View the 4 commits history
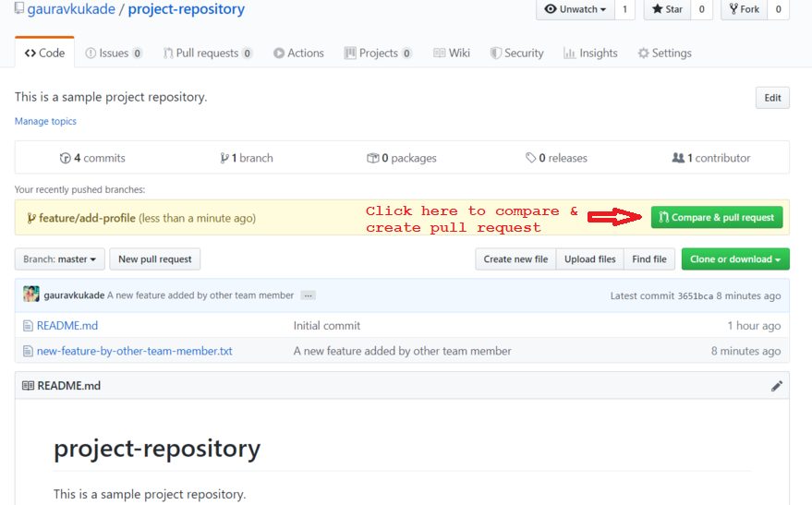This screenshot has height=505, width=812. (92, 158)
